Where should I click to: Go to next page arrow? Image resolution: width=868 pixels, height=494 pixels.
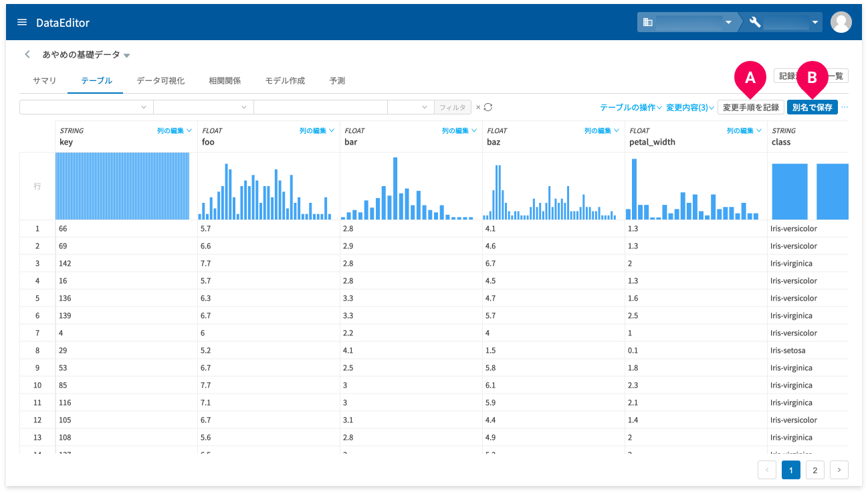coord(839,470)
